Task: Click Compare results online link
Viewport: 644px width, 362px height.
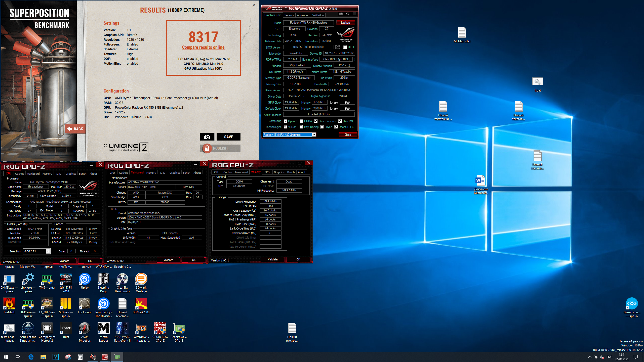Action: pyautogui.click(x=203, y=47)
